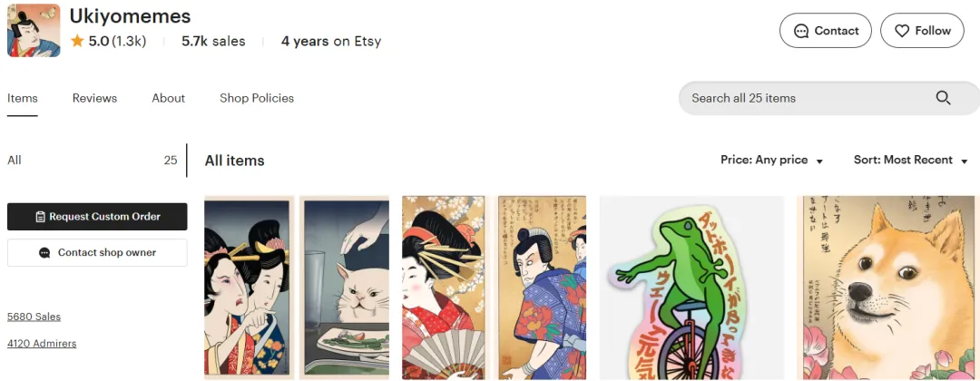The width and height of the screenshot is (980, 381).
Task: Click the gold star rating icon
Action: tap(77, 41)
